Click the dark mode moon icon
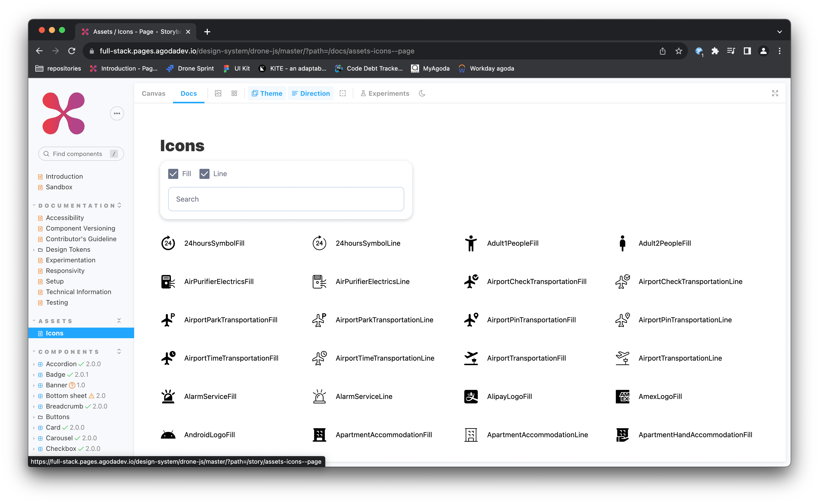 pyautogui.click(x=422, y=93)
